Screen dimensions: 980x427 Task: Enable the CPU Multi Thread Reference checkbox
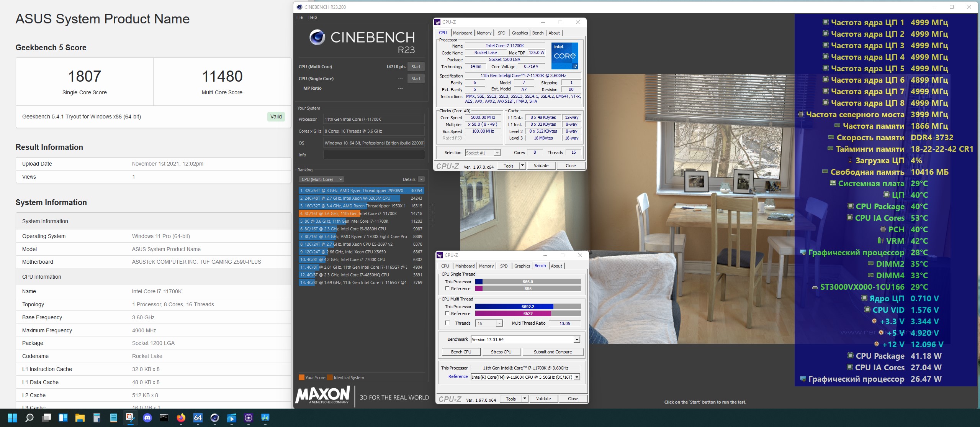[447, 314]
